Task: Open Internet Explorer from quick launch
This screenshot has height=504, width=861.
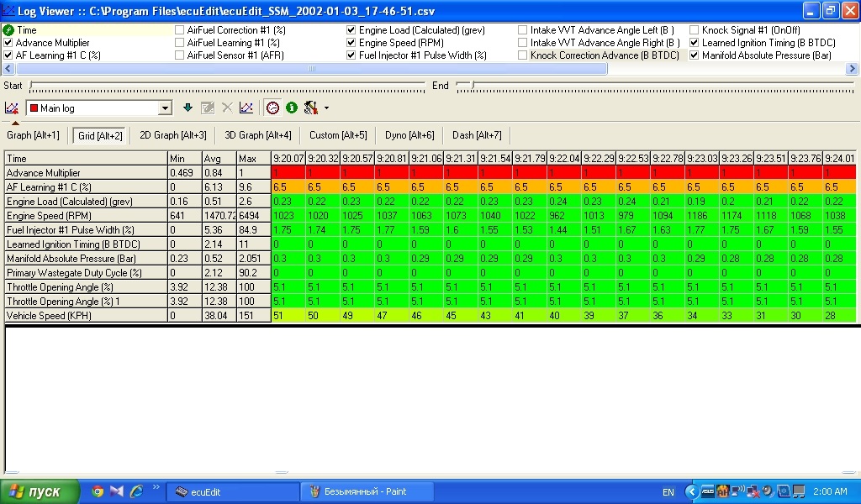Action: click(x=135, y=491)
